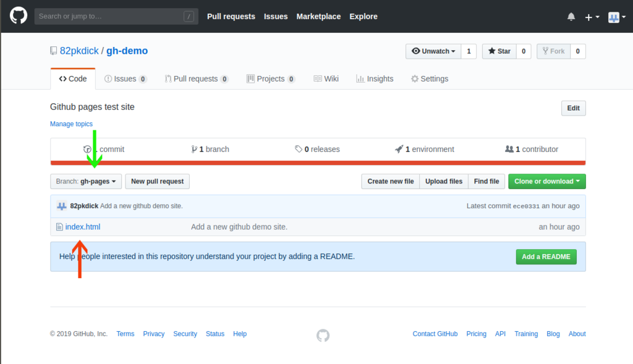Click Upload files
This screenshot has height=364, width=633.
(444, 181)
